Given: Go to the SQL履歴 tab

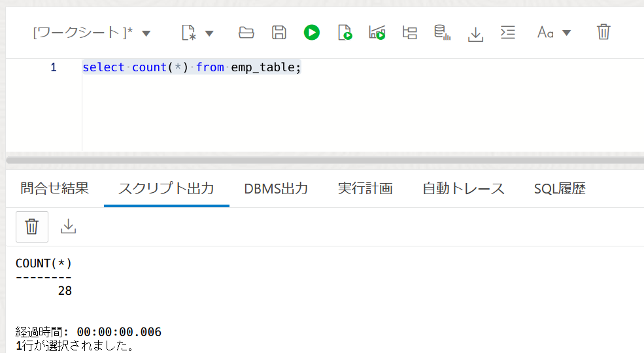Looking at the screenshot, I should [560, 188].
